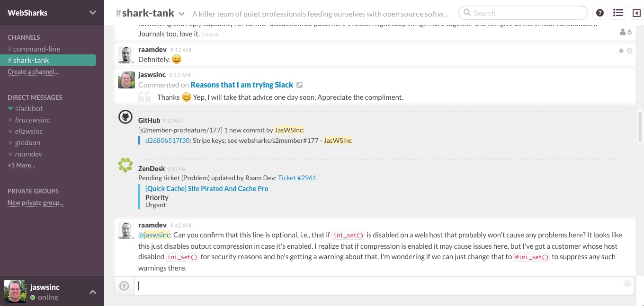Screen dimensions: 644x306
Task: Click jaswsinc's avatar at 9:12 AM
Action: [126, 80]
